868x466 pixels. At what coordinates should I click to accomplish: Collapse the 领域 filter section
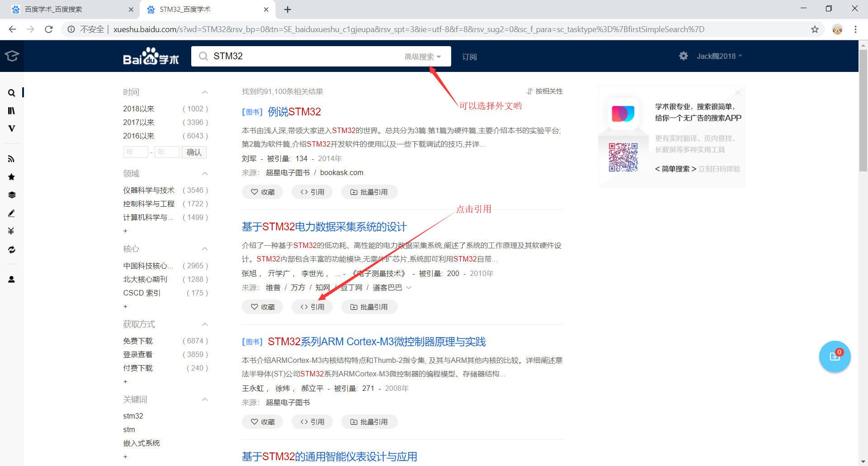tap(205, 174)
